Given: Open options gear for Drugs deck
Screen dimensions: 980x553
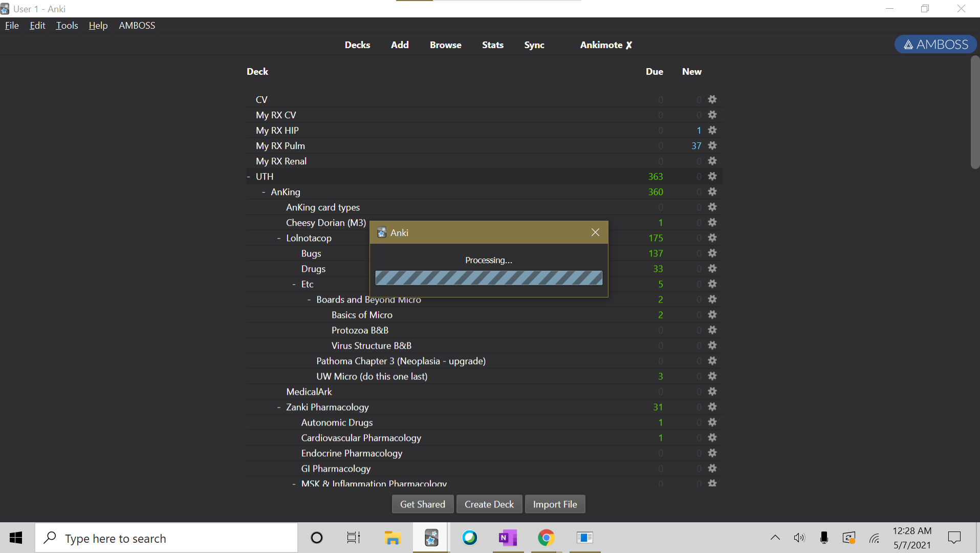Looking at the screenshot, I should pyautogui.click(x=712, y=268).
